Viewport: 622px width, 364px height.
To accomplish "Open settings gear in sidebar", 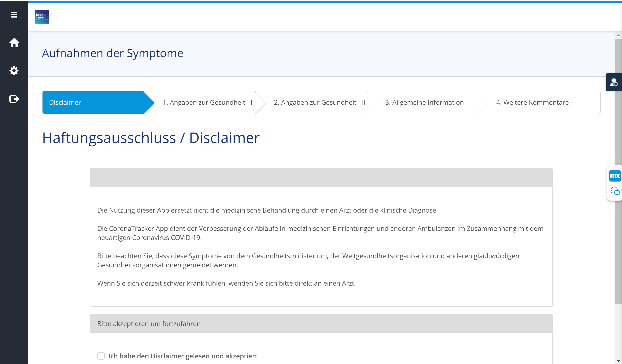I will pyautogui.click(x=14, y=71).
